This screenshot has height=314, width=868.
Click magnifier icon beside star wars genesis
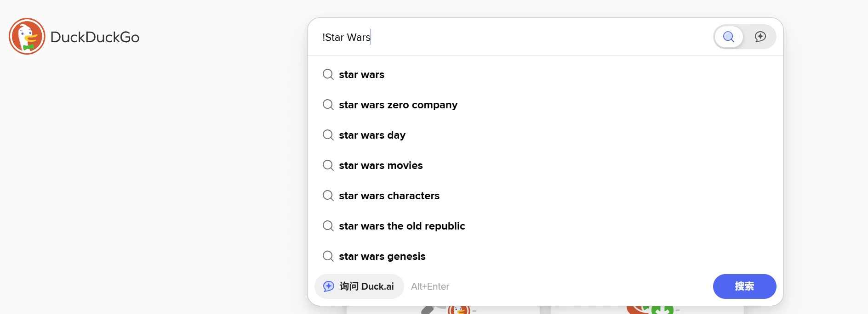click(328, 256)
